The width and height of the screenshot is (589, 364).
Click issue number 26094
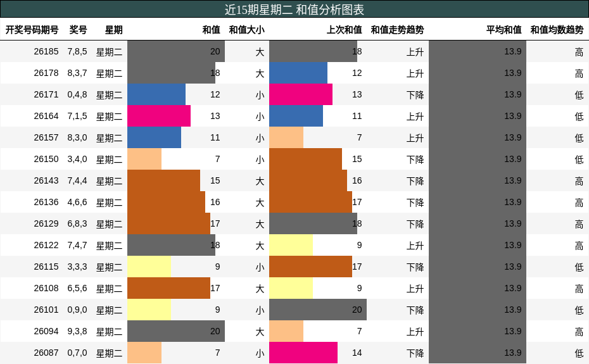tap(46, 331)
